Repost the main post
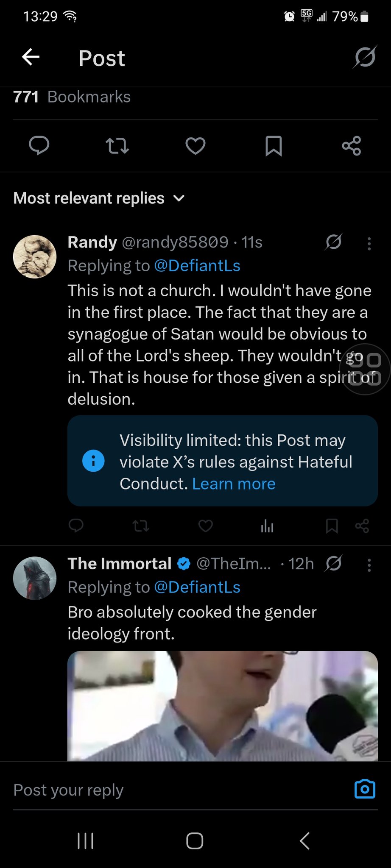391x868 pixels. [x=117, y=146]
